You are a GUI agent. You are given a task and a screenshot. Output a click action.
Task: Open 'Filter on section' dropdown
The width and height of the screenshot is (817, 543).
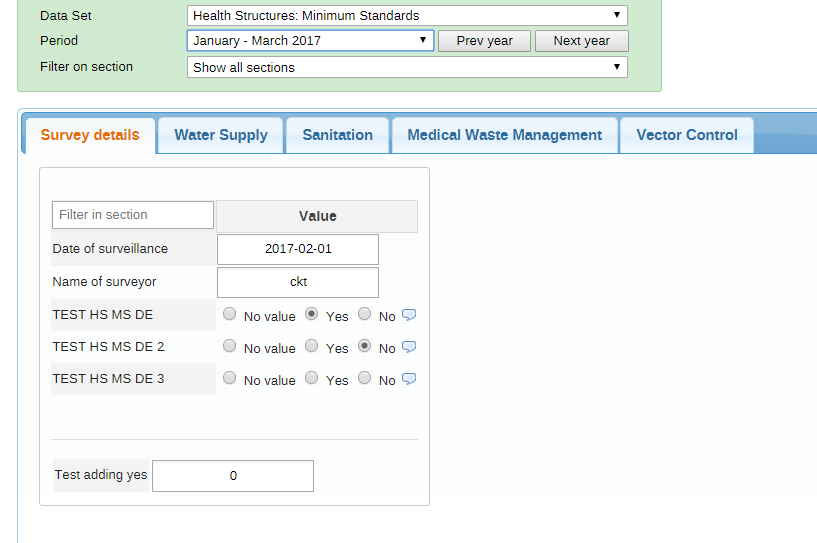point(407,67)
